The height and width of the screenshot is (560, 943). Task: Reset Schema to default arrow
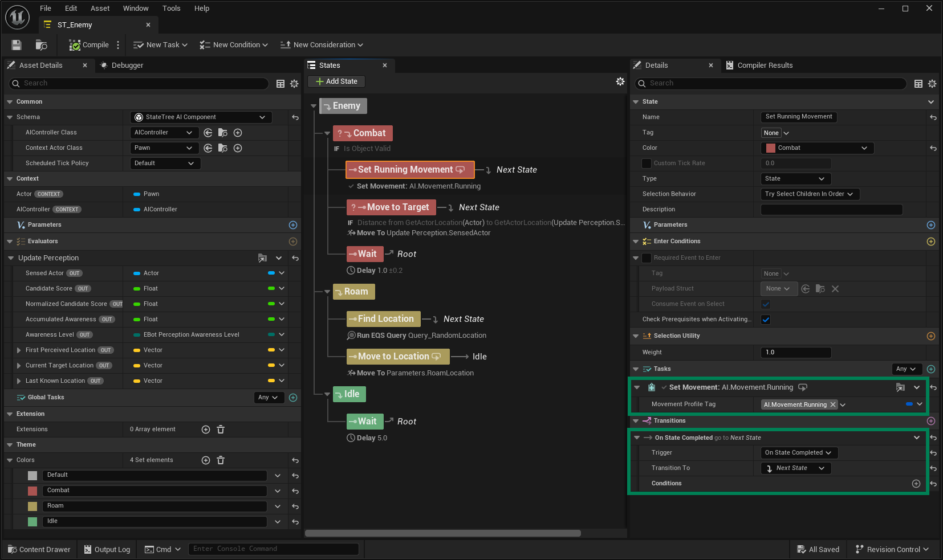[x=295, y=117]
